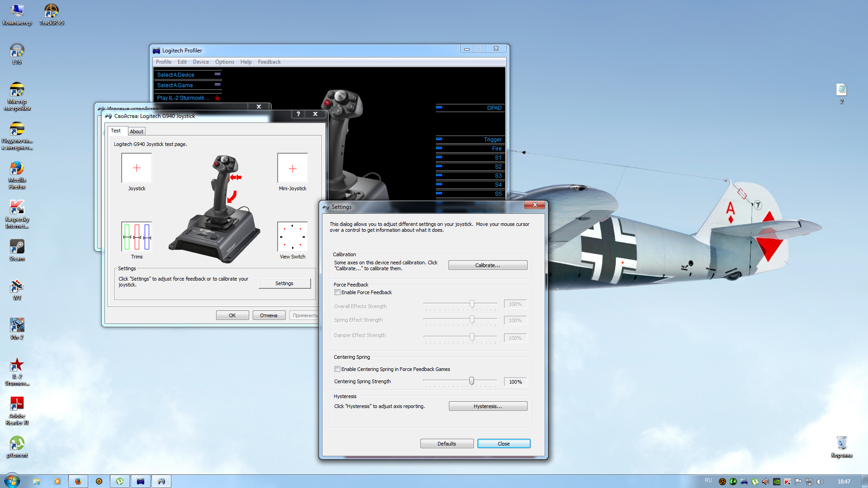868x488 pixels.
Task: Select the WT desktop shortcut
Action: coord(17,290)
